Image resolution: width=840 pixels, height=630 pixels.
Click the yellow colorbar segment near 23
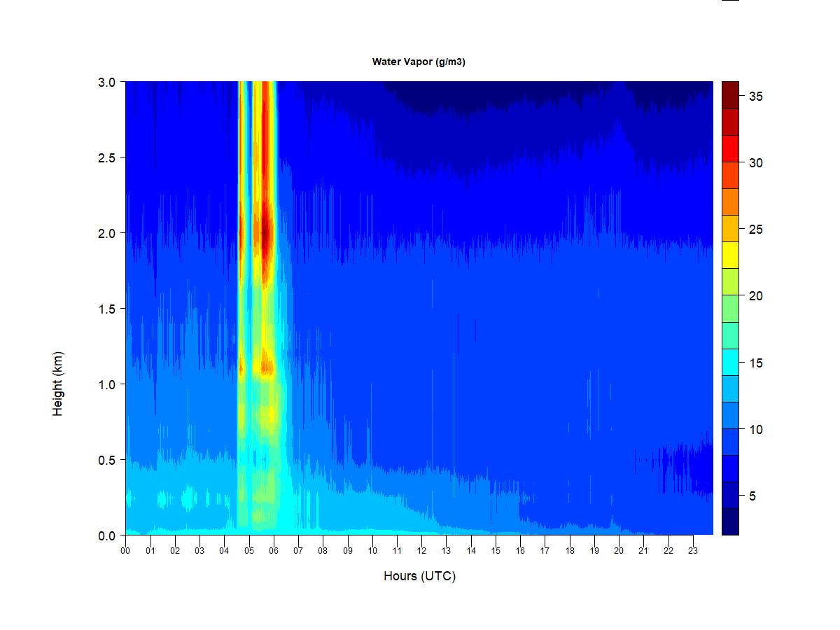730,255
